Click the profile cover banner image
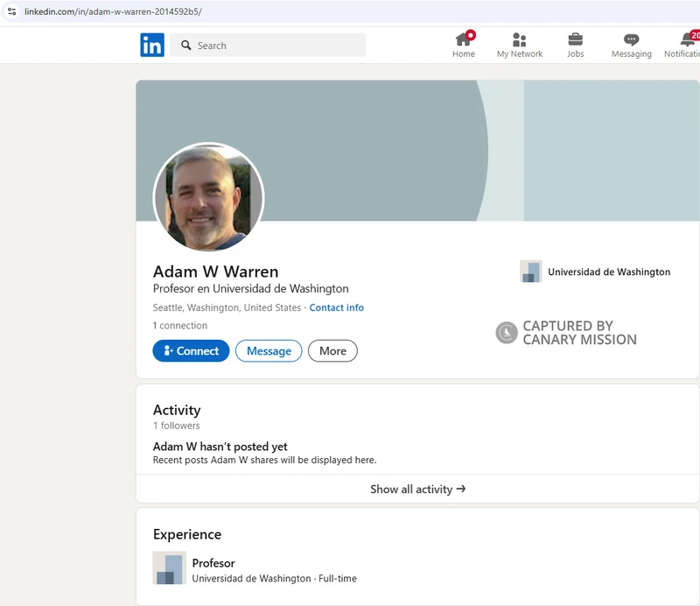The image size is (700, 606). [417, 150]
